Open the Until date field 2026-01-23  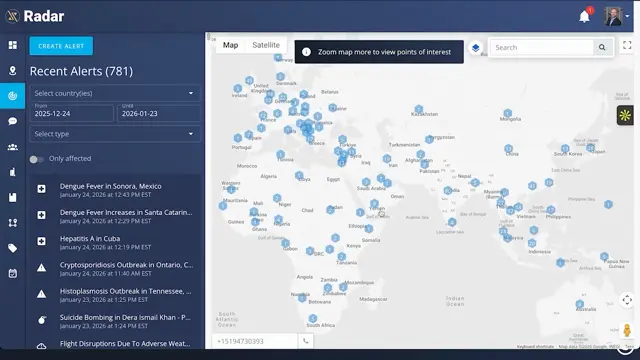pos(159,113)
